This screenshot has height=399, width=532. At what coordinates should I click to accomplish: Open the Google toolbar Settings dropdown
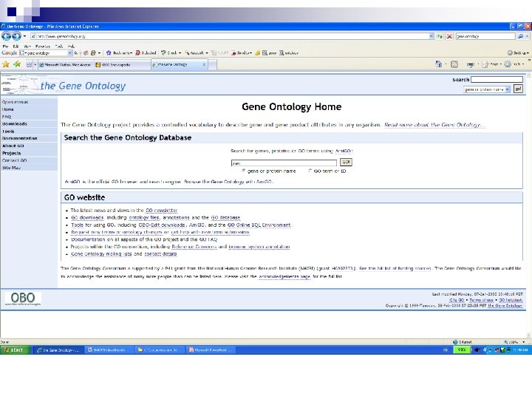[x=518, y=53]
